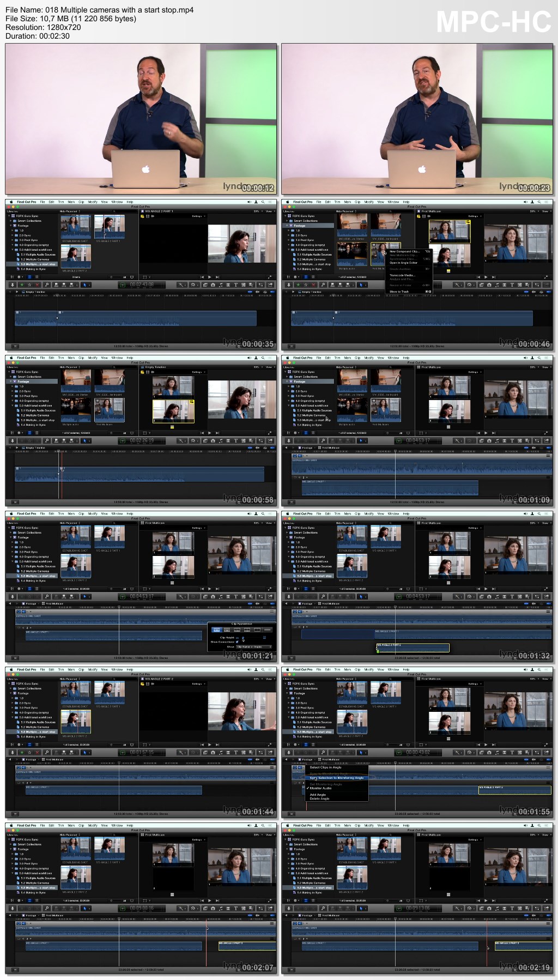
Task: Click Spotlight magnifier in 00:00:46 frame menu bar
Action: pos(539,202)
